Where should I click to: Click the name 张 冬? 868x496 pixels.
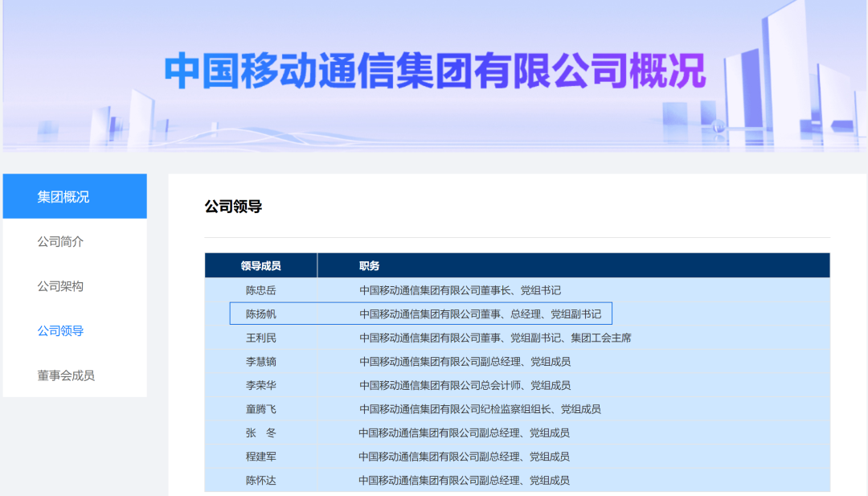tap(260, 432)
